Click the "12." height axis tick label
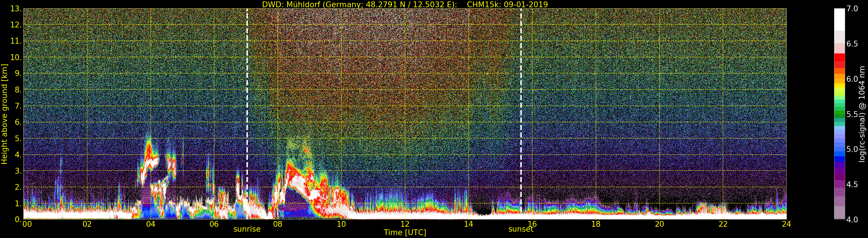 click(x=16, y=25)
